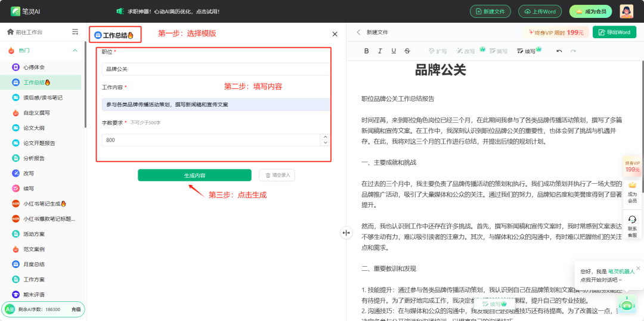
Task: Toggle underline formatting
Action: (394, 51)
